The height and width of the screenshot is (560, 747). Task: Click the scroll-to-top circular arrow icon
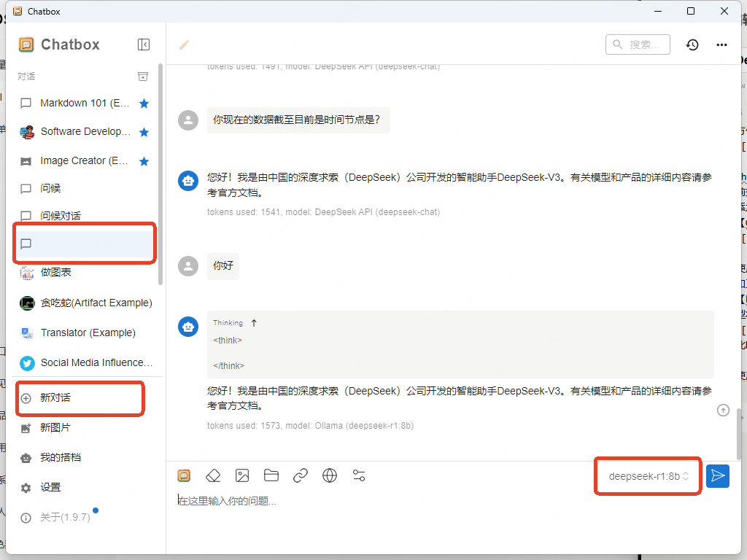click(723, 410)
